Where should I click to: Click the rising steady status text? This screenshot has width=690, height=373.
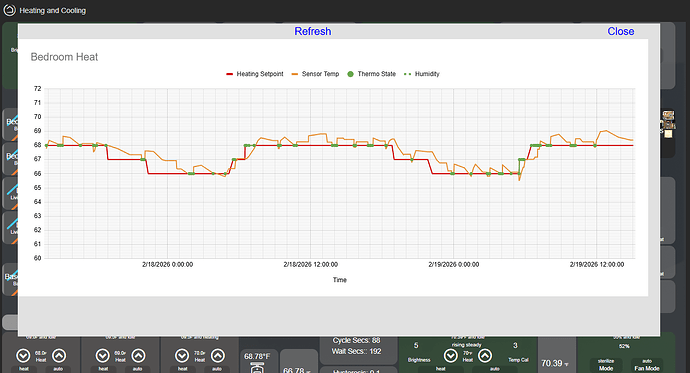coord(466,345)
